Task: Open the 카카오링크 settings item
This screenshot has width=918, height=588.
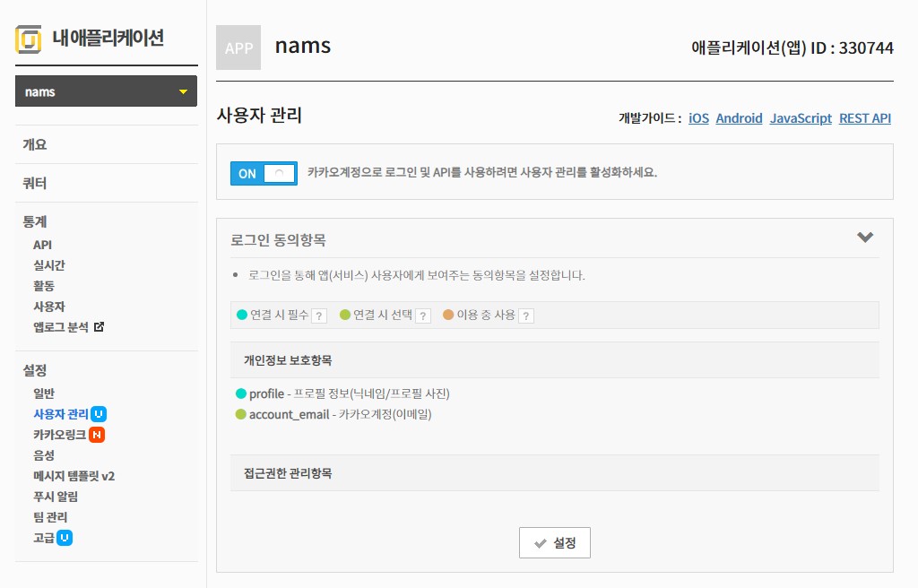Action: [x=60, y=435]
